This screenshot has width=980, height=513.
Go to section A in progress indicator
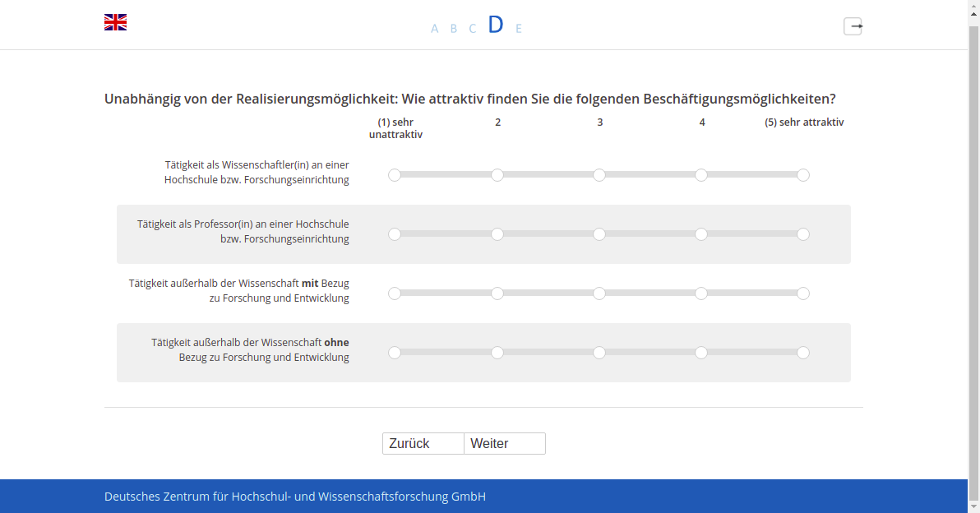pos(434,28)
